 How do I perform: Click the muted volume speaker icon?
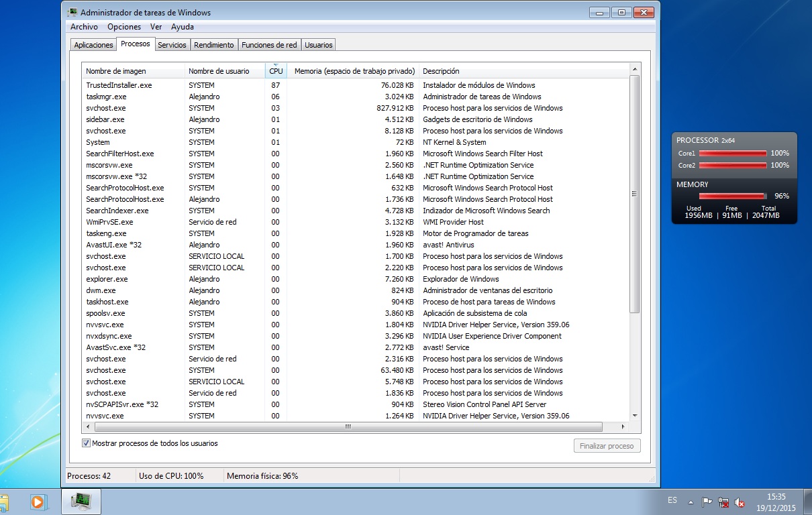[x=740, y=502]
